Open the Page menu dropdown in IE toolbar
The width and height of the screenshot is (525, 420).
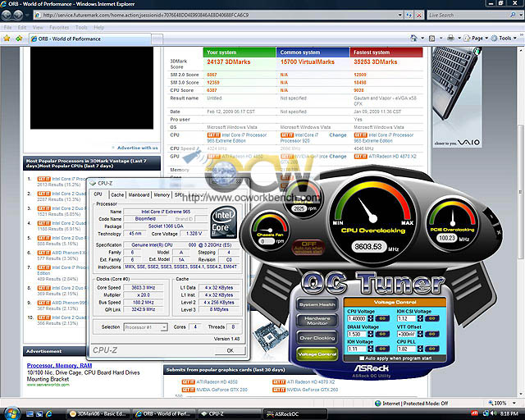[x=476, y=39]
